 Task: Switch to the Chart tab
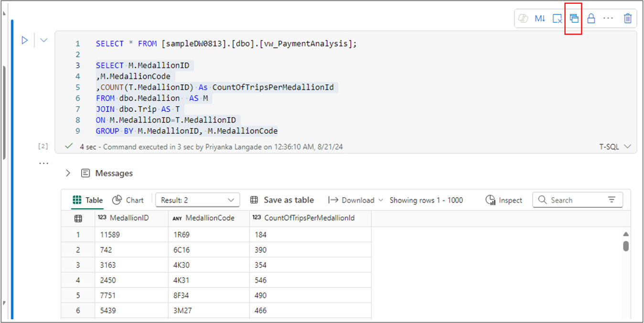(x=128, y=200)
